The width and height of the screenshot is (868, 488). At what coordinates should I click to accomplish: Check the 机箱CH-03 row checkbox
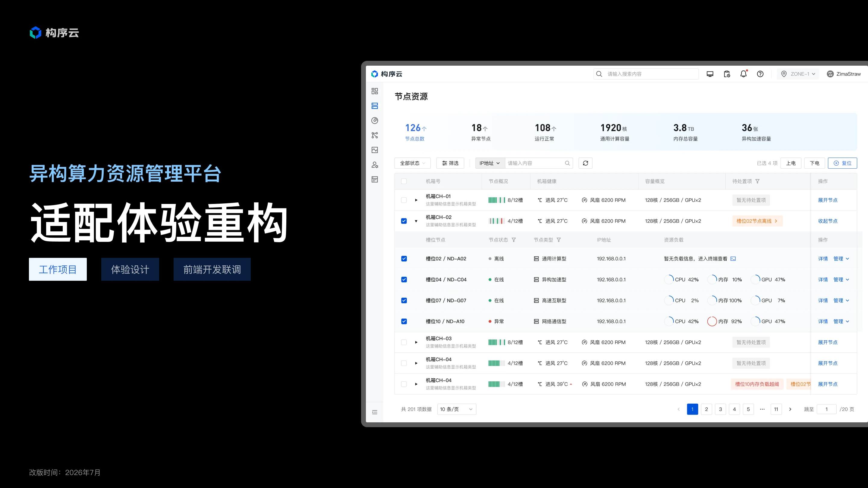tap(404, 342)
